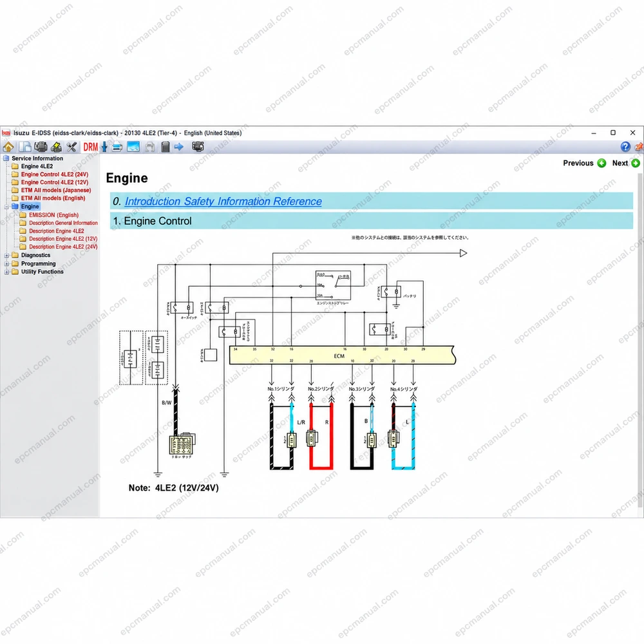Expand the Programming tree node
This screenshot has height=644, width=644.
click(6, 263)
